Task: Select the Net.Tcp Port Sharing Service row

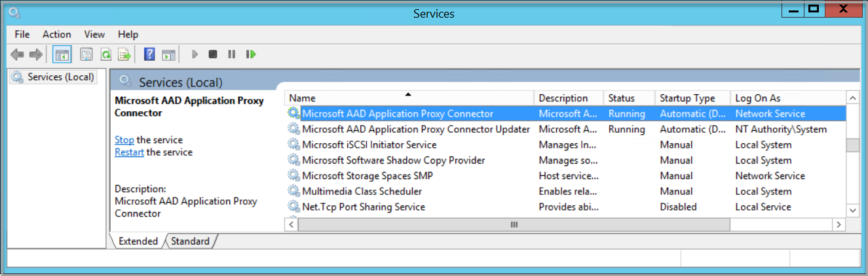Action: (x=364, y=207)
